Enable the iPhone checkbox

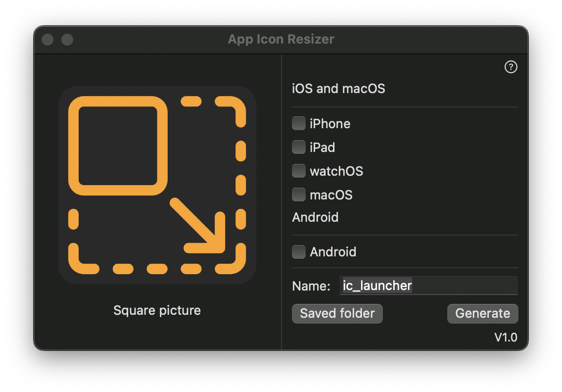(x=299, y=123)
